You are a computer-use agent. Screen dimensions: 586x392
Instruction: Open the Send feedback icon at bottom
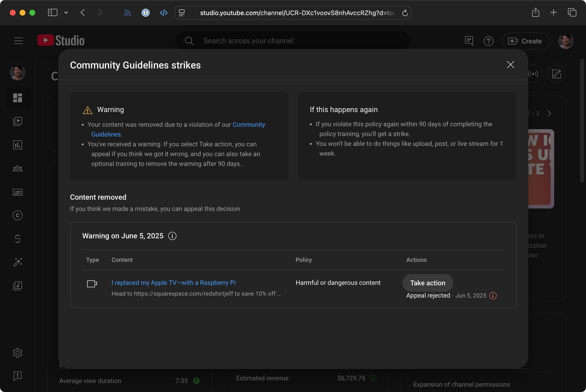pyautogui.click(x=18, y=376)
